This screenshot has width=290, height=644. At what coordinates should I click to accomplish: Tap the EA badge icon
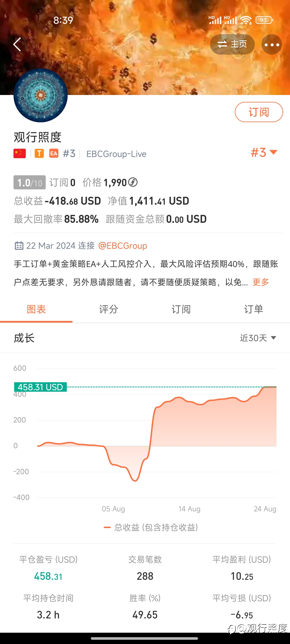[x=54, y=154]
